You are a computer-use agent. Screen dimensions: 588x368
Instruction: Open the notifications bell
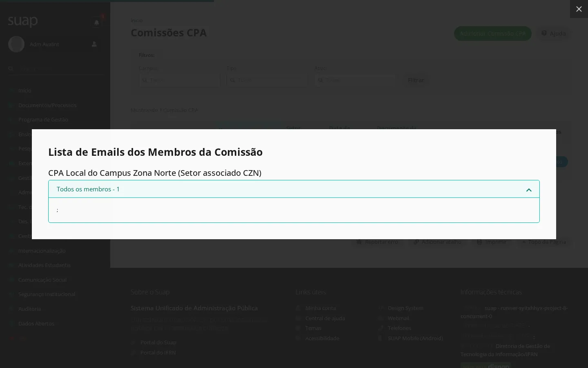click(96, 23)
